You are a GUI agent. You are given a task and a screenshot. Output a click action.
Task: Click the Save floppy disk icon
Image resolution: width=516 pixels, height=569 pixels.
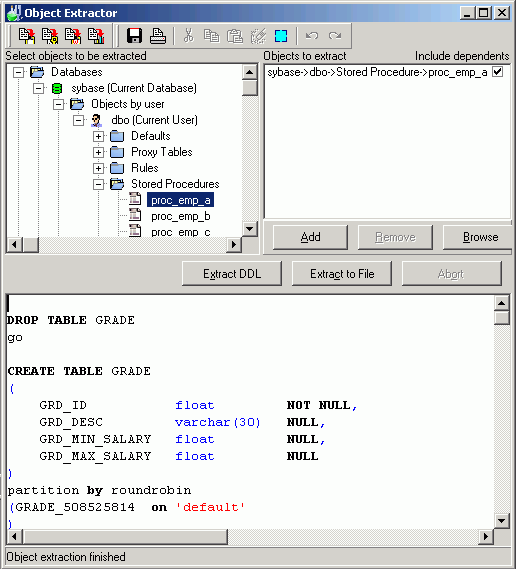[x=134, y=36]
